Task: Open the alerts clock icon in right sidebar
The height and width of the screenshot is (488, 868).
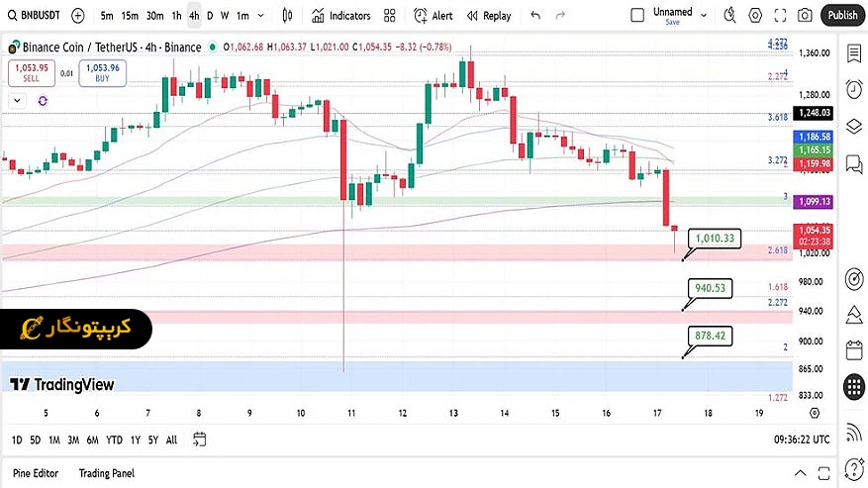Action: pyautogui.click(x=854, y=88)
